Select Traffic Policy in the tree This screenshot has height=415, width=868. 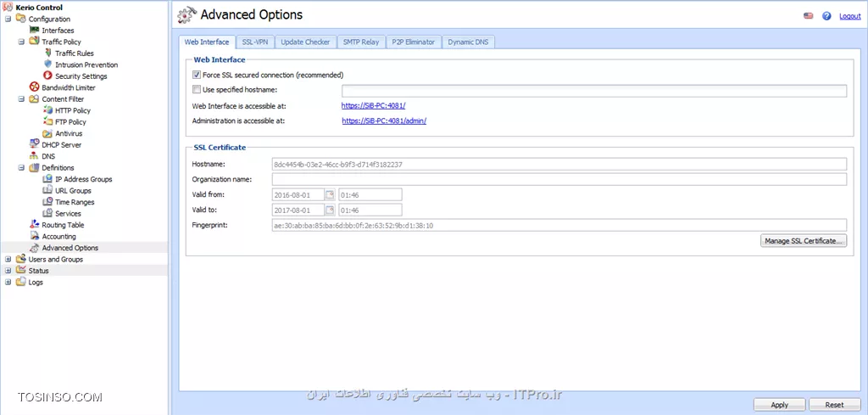click(x=61, y=42)
